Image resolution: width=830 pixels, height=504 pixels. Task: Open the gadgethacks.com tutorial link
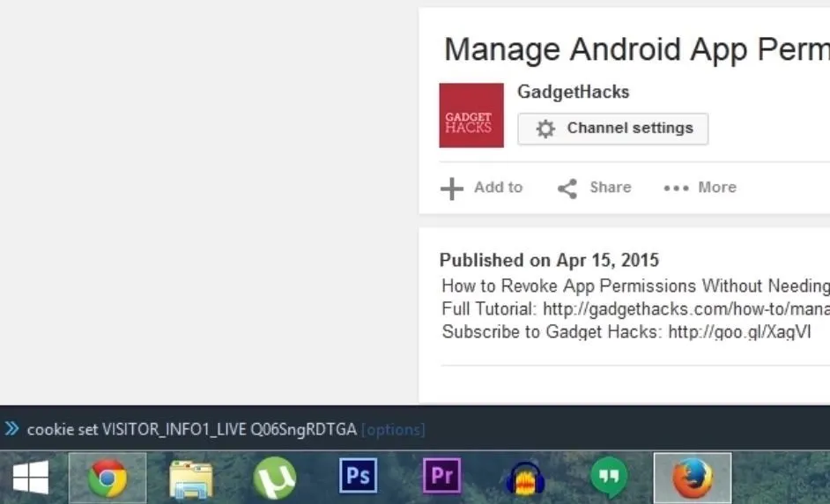(686, 308)
